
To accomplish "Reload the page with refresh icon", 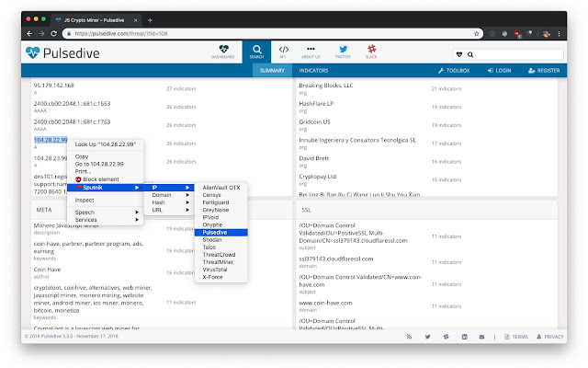I will point(53,33).
